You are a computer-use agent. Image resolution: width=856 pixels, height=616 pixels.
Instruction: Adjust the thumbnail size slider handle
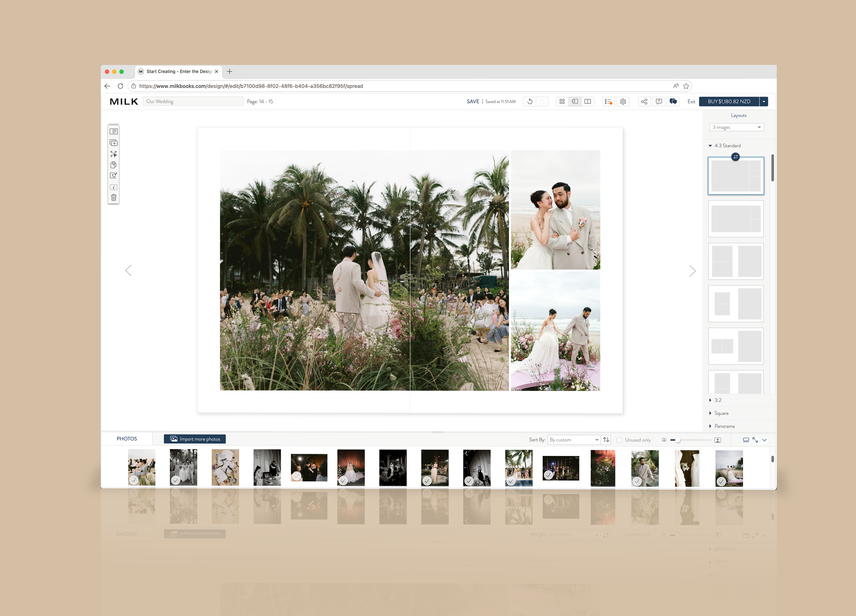pyautogui.click(x=678, y=440)
